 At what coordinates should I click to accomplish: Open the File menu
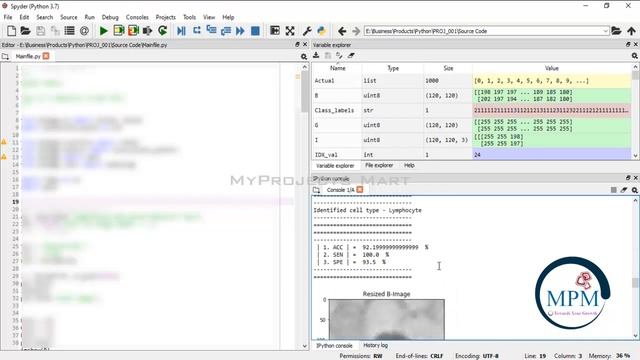tap(8, 17)
